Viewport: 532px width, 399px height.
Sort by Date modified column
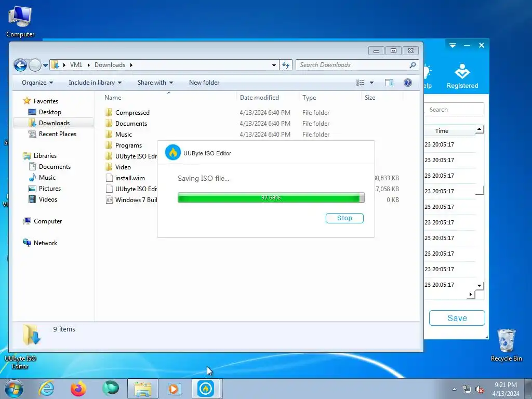pyautogui.click(x=259, y=98)
